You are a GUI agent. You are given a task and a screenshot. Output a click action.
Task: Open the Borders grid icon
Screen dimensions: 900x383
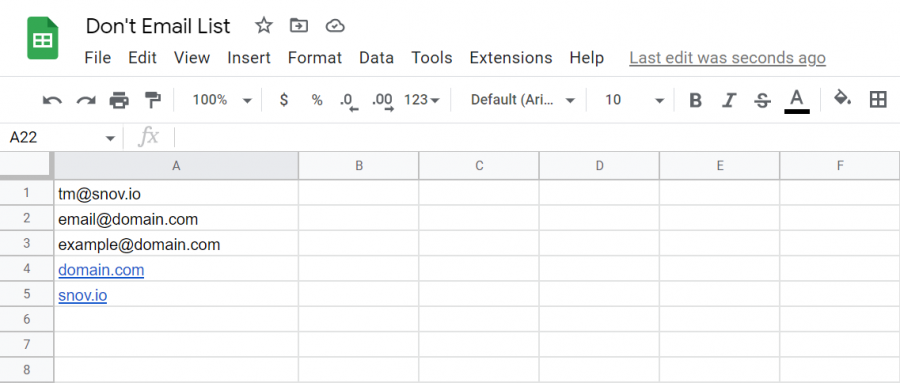pyautogui.click(x=878, y=100)
